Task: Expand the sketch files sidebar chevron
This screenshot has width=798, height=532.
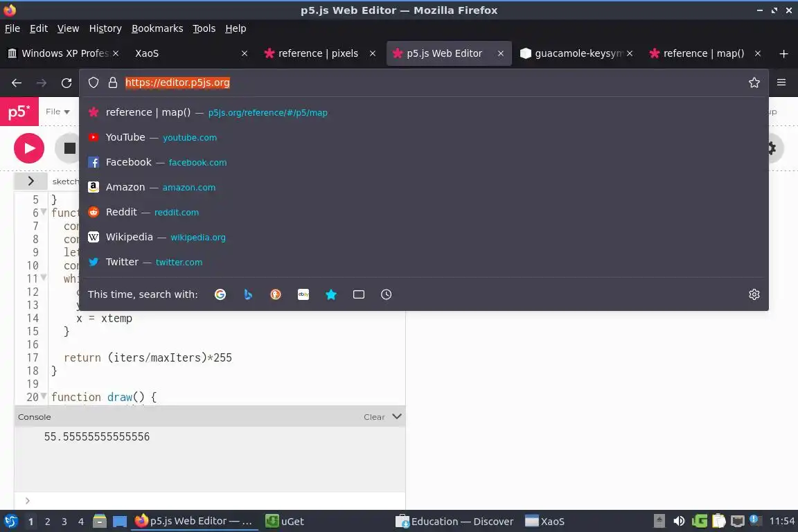Action: [x=30, y=181]
